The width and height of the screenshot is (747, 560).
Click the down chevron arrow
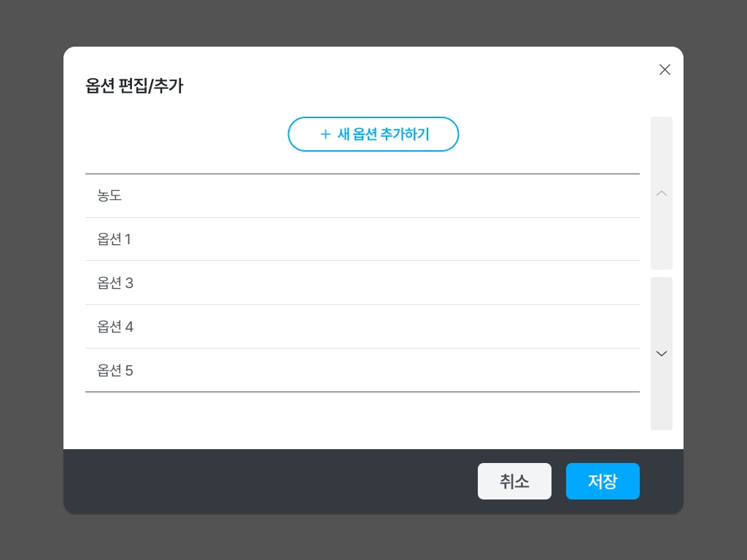(x=662, y=354)
